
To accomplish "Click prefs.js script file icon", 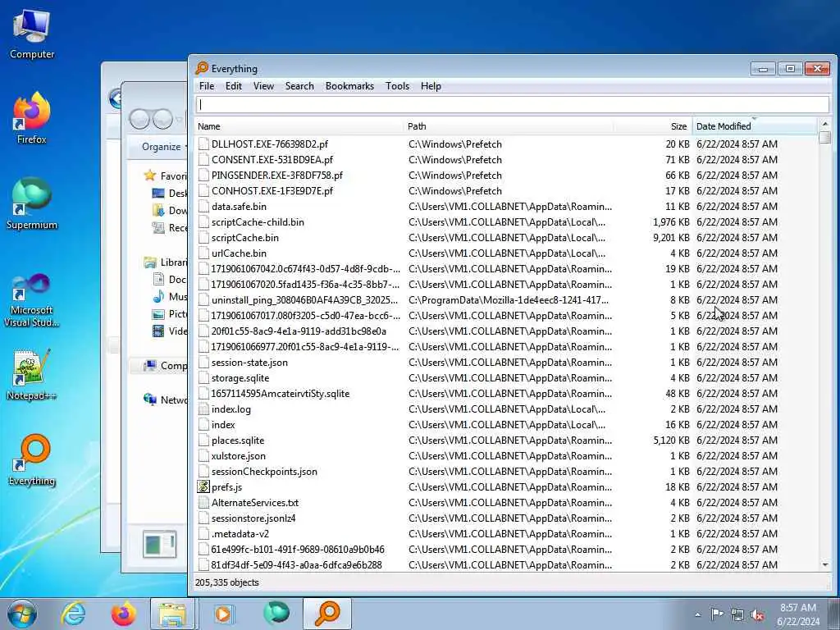I will [x=203, y=487].
